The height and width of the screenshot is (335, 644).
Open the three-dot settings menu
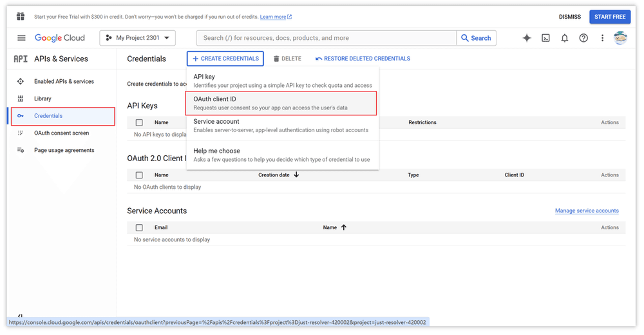(602, 38)
